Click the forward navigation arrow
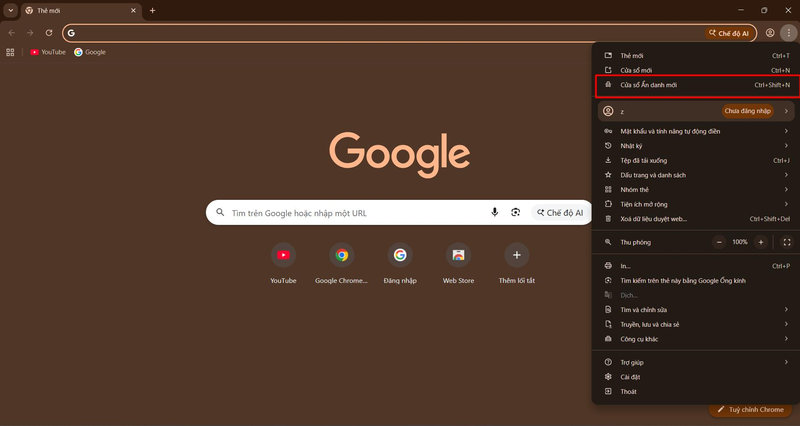 [30, 33]
